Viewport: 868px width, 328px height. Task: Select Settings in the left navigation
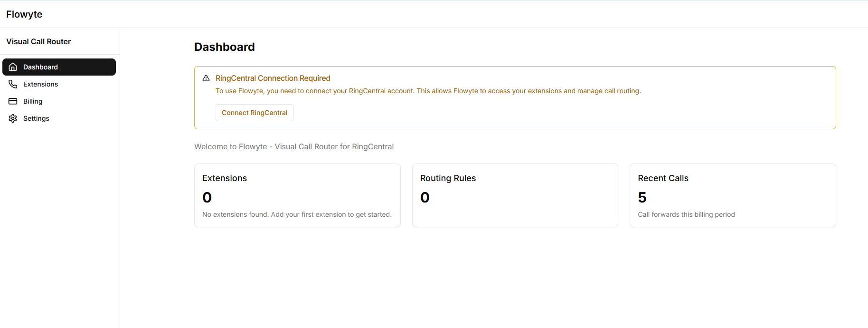click(x=36, y=118)
